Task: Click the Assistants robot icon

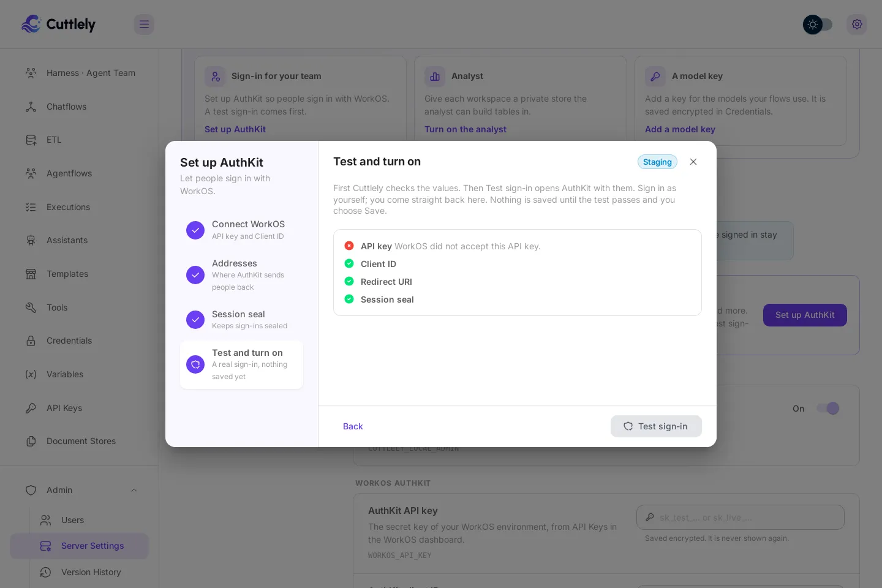Action: (31, 240)
